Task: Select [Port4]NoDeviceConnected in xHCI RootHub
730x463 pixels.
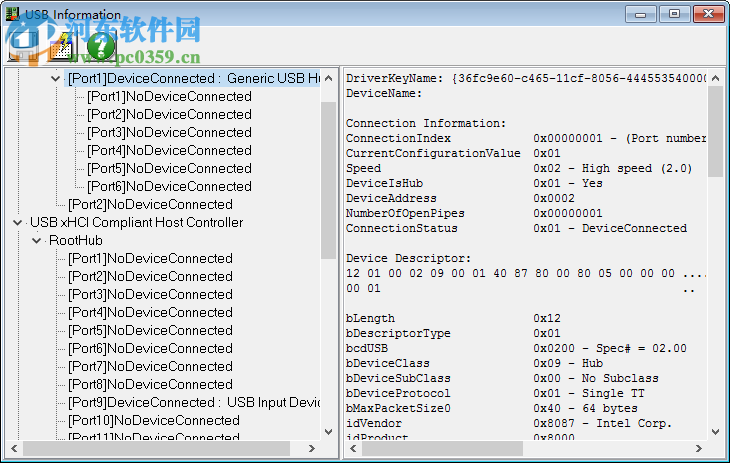Action: coord(150,313)
